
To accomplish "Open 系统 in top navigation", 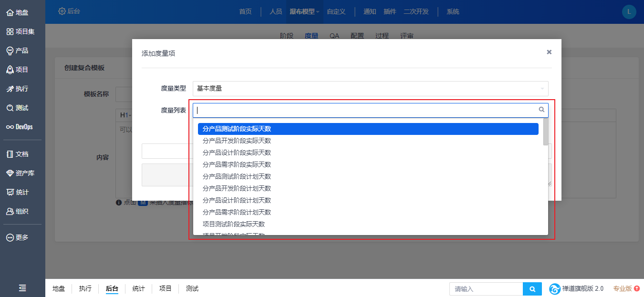I will point(453,11).
